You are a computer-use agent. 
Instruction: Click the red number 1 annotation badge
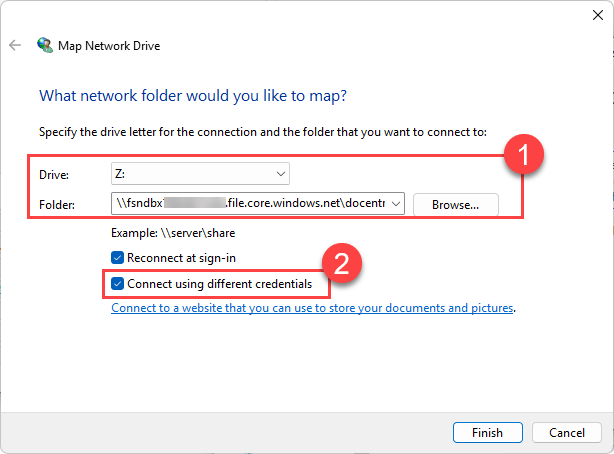pyautogui.click(x=524, y=154)
